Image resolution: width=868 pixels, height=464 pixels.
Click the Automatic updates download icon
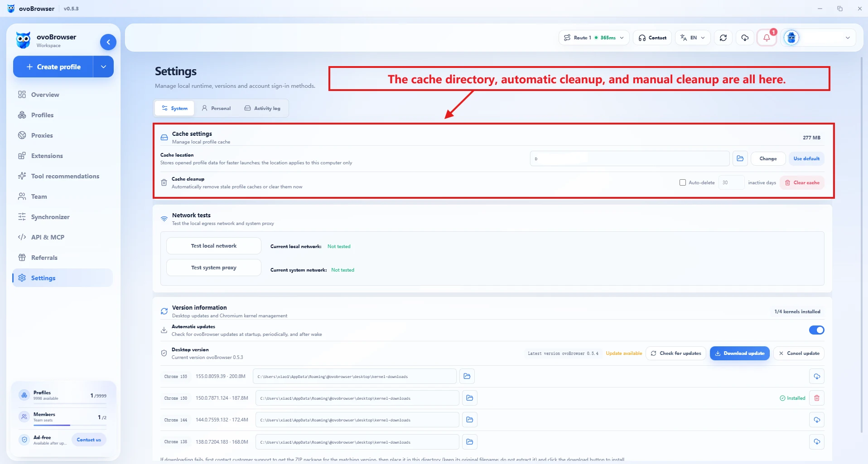[x=164, y=330]
